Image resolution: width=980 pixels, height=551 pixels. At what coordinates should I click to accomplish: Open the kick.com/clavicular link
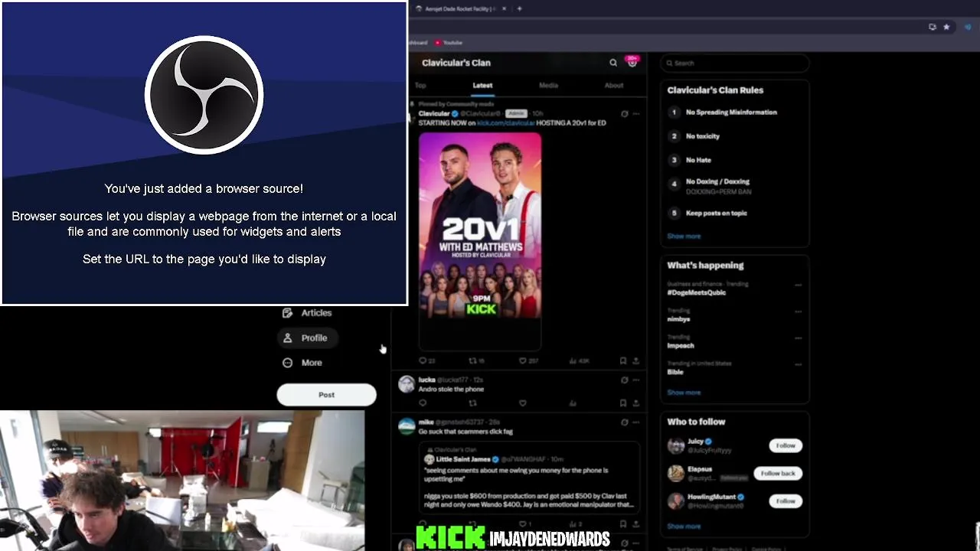pyautogui.click(x=505, y=123)
